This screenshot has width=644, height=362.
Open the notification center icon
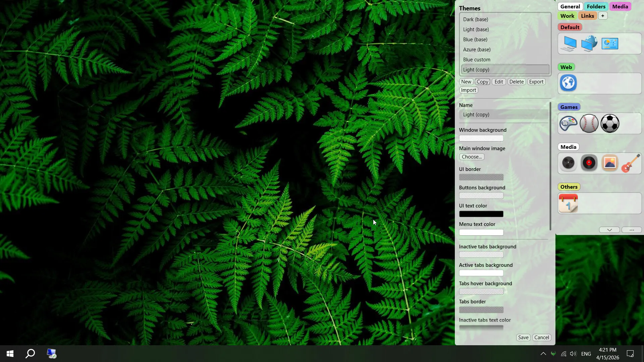point(630,354)
